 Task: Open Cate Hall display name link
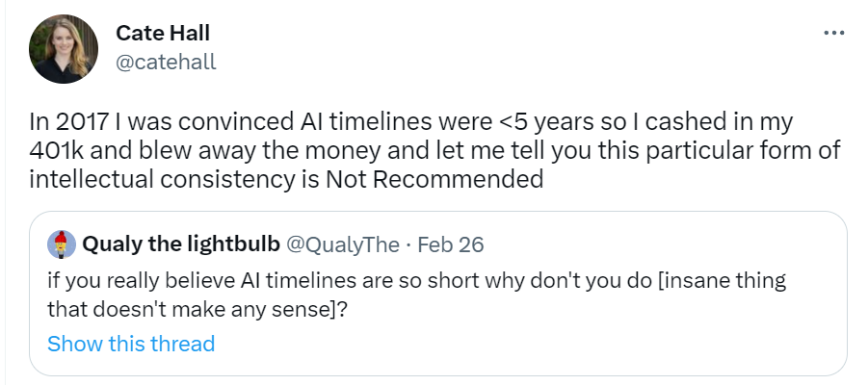coord(163,33)
